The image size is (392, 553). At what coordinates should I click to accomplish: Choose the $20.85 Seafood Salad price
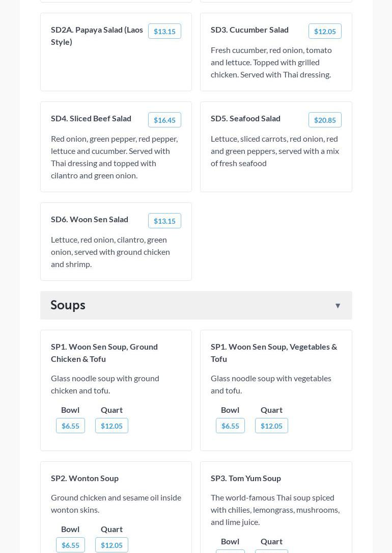tap(325, 120)
